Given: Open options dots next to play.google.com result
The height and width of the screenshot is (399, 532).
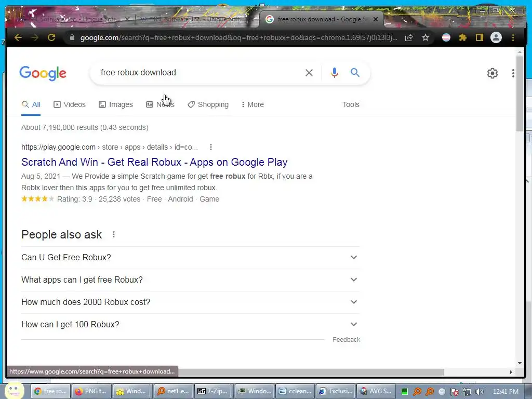Looking at the screenshot, I should 211,147.
